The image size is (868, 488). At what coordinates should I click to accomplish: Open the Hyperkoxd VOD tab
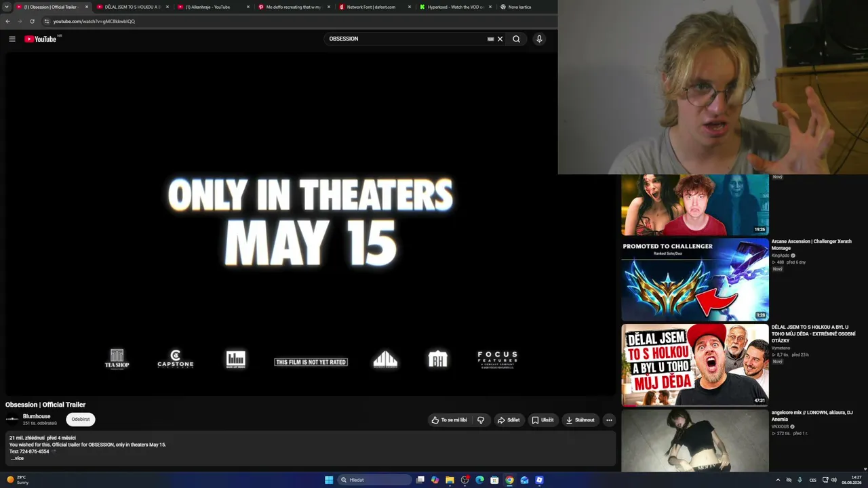(455, 7)
